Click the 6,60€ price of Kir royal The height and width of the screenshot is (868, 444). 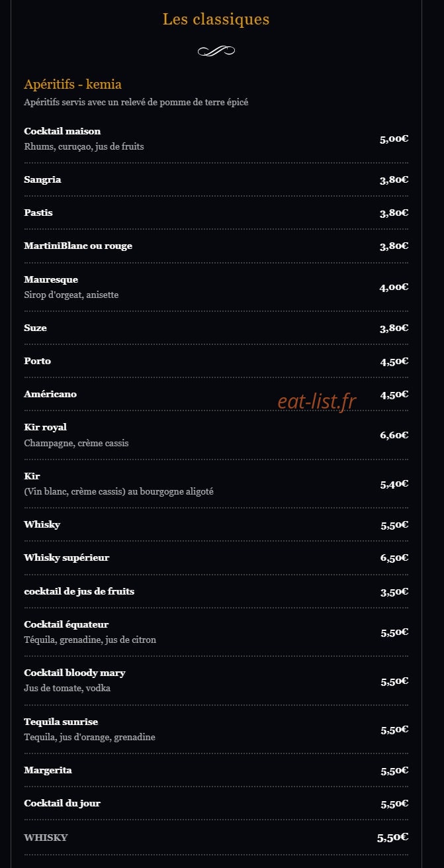394,435
